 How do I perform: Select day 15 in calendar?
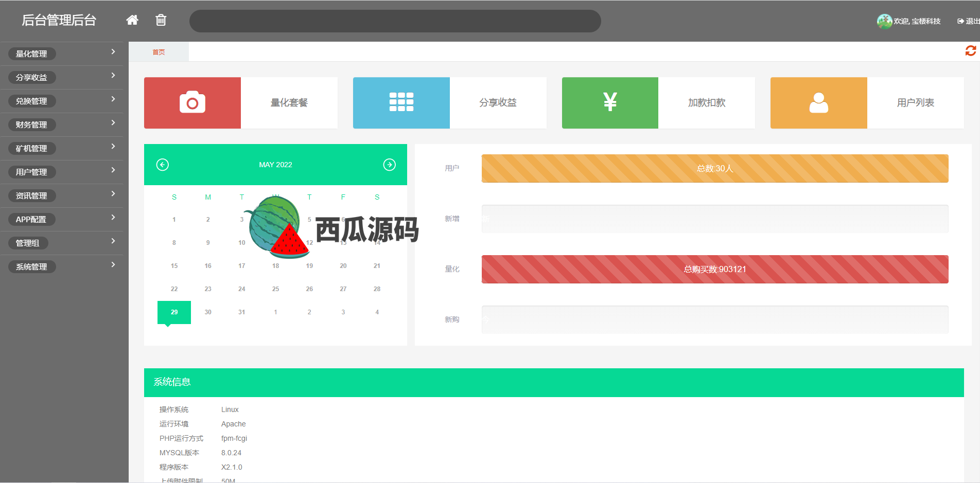pos(174,266)
